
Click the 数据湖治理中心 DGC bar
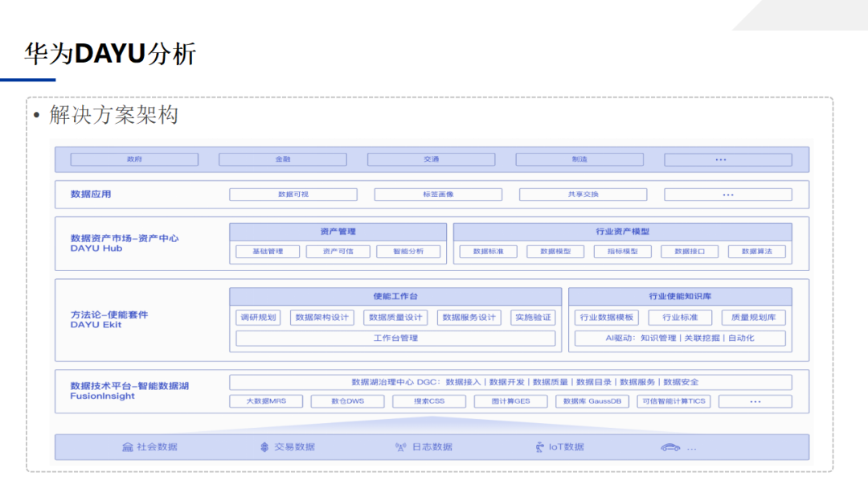pyautogui.click(x=510, y=382)
